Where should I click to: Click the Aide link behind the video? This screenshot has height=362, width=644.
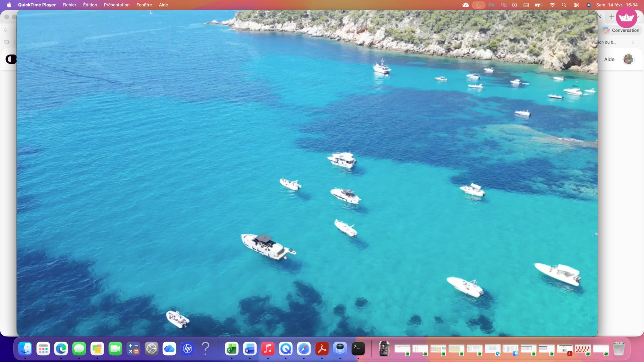pos(609,59)
